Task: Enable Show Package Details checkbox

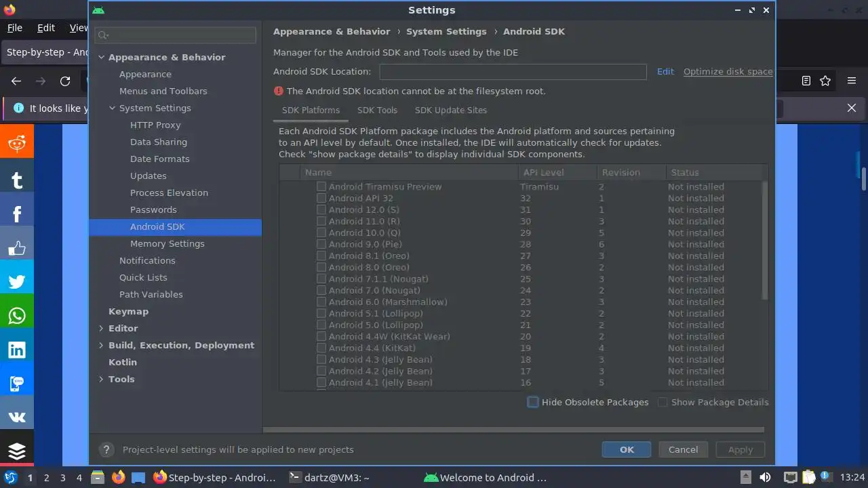Action: point(663,402)
